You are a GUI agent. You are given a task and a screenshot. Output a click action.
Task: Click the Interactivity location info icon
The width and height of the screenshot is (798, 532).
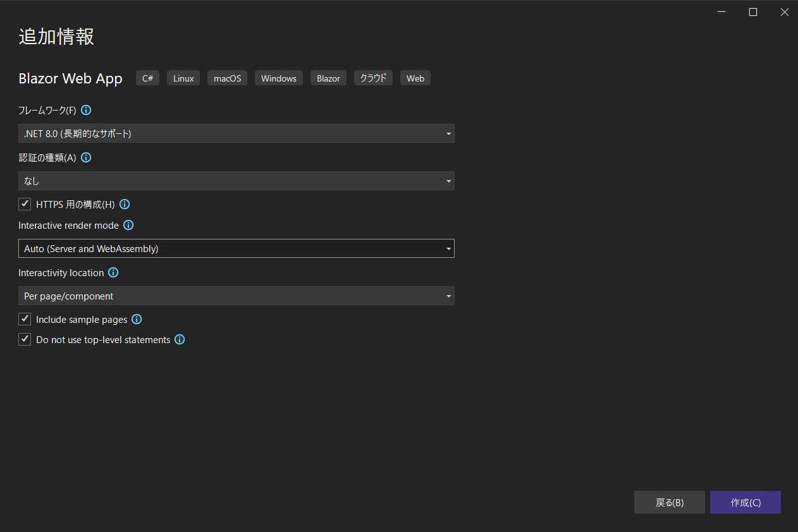113,272
